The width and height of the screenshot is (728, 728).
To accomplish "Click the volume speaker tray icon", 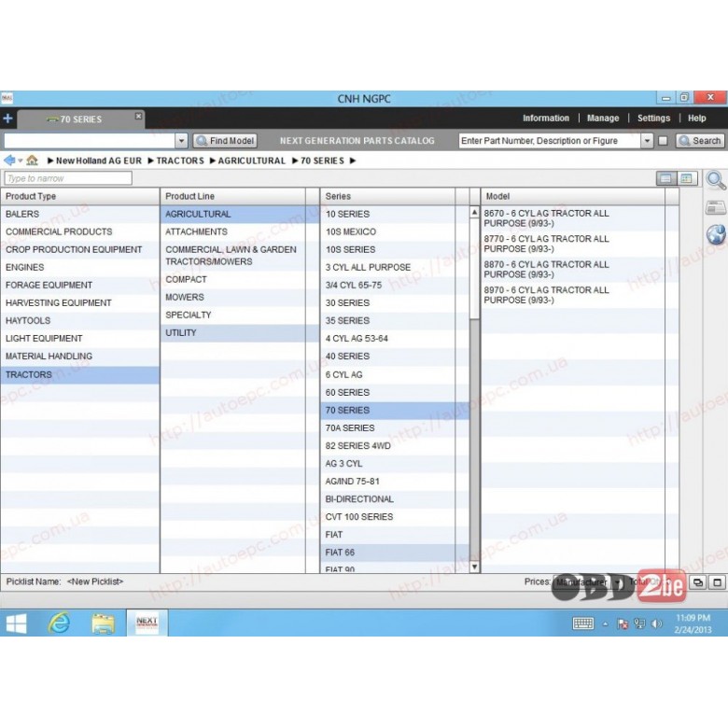I will 657,624.
